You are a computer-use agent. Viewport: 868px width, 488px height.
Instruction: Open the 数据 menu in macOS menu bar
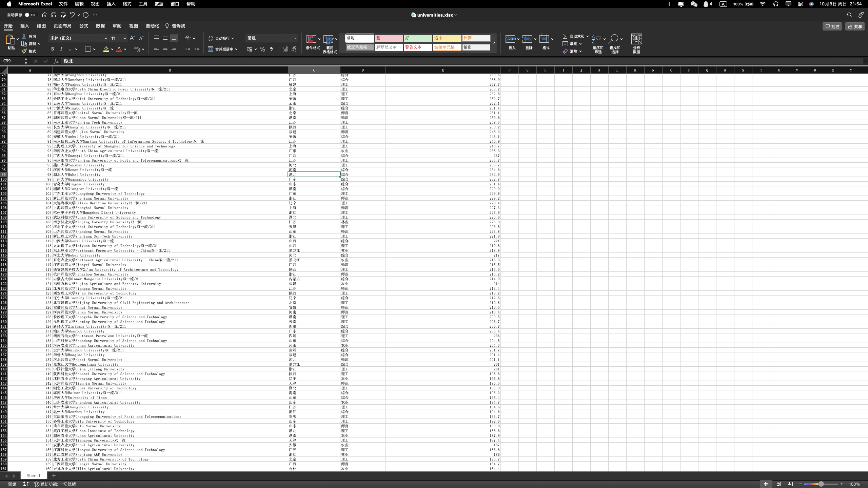(x=159, y=4)
